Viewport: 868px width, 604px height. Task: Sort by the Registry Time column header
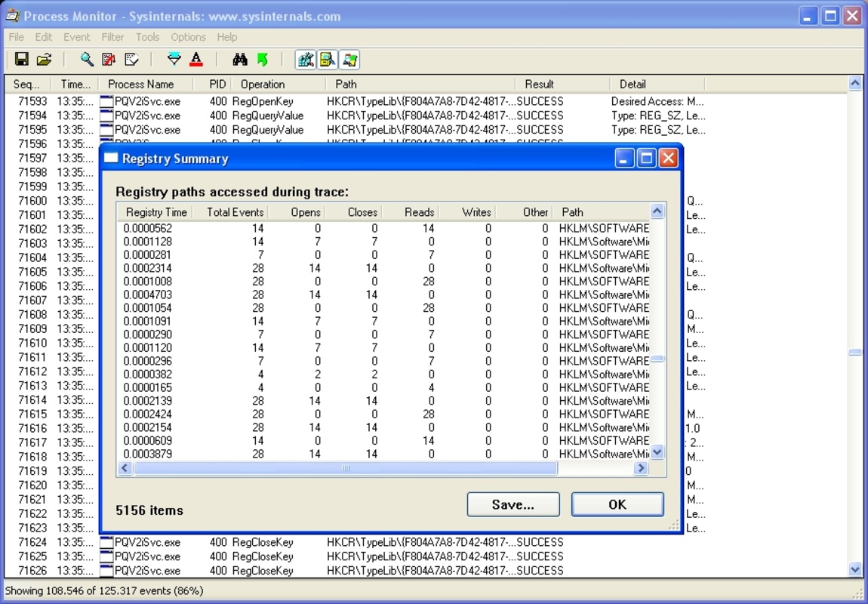click(156, 212)
